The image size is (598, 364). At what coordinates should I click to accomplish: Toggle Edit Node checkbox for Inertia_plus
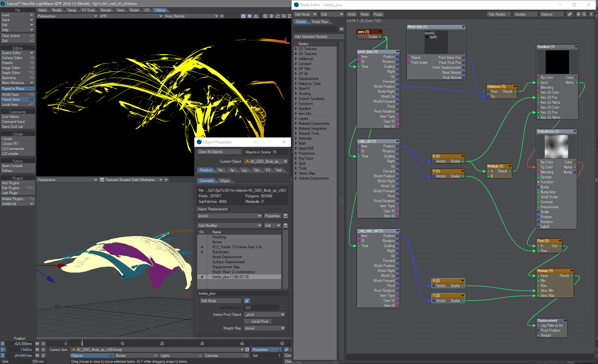click(247, 301)
